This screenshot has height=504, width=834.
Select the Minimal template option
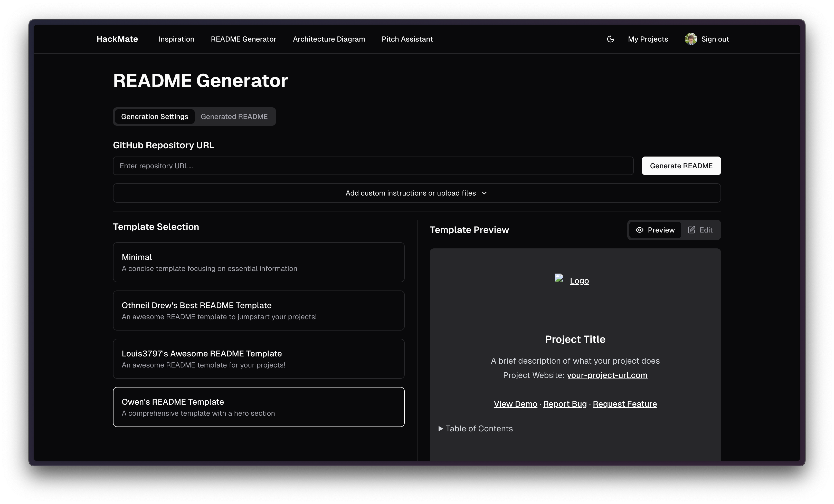259,262
